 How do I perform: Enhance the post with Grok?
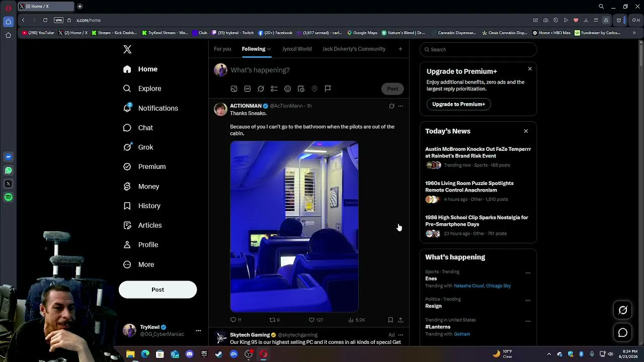click(x=261, y=88)
